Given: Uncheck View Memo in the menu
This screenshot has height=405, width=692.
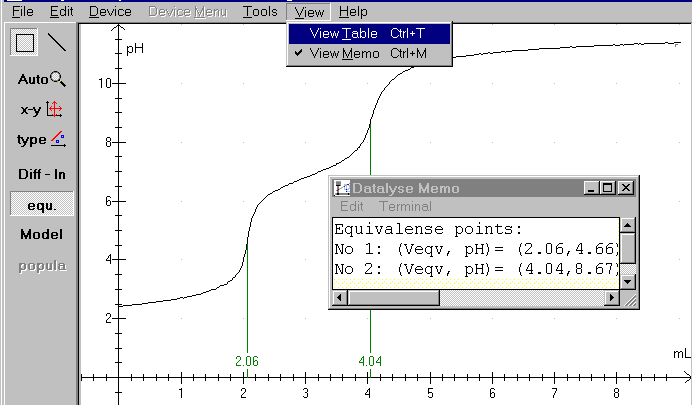Looking at the screenshot, I should [369, 53].
